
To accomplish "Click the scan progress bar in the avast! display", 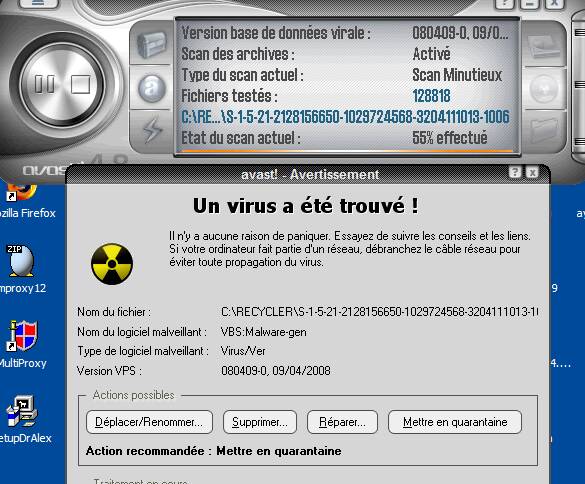I will tap(347, 151).
